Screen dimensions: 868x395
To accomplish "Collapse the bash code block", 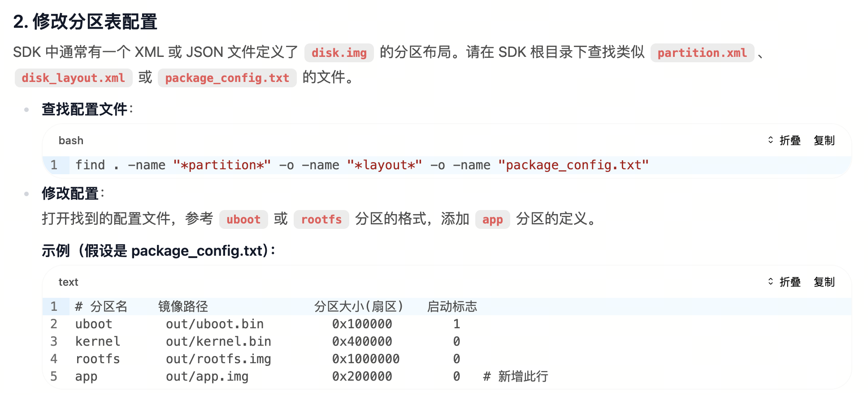I will [785, 141].
